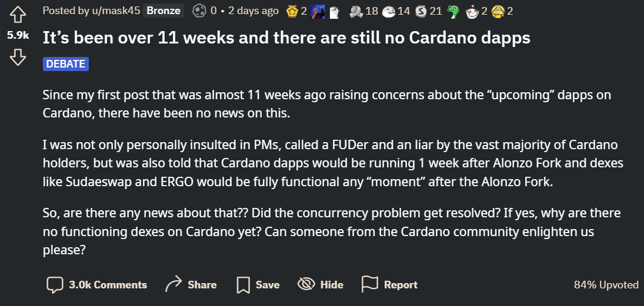Click the gold award icon with count 2
This screenshot has height=306, width=644.
[292, 11]
